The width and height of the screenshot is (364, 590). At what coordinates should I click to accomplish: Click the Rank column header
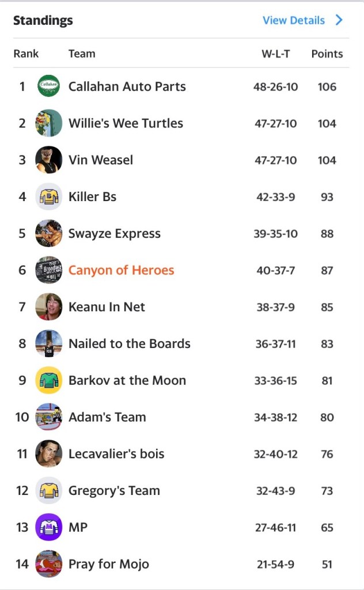coord(25,54)
